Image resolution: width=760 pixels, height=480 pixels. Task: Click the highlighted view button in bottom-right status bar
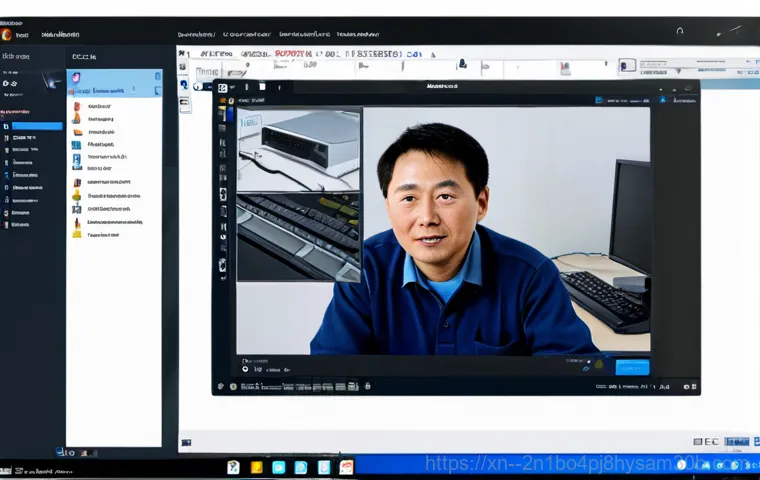click(x=737, y=441)
